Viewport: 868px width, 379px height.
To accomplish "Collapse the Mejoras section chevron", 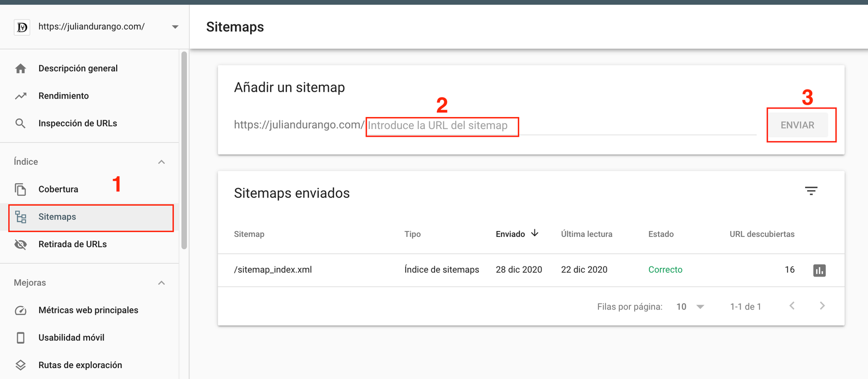I will (x=162, y=282).
